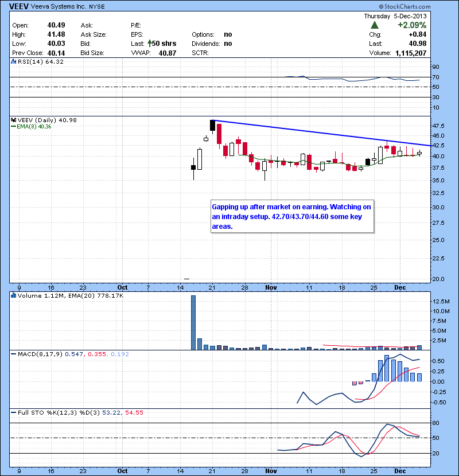Click the +2.09% percent change

[x=412, y=25]
